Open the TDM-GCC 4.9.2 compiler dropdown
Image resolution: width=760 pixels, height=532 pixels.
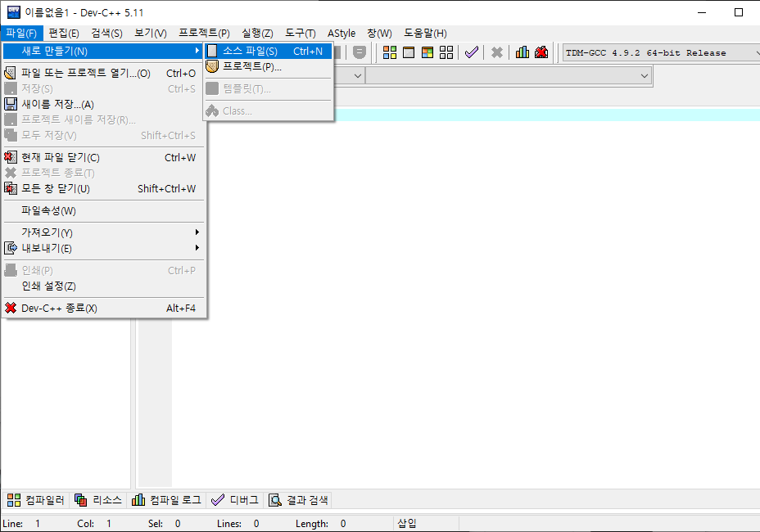(x=661, y=53)
